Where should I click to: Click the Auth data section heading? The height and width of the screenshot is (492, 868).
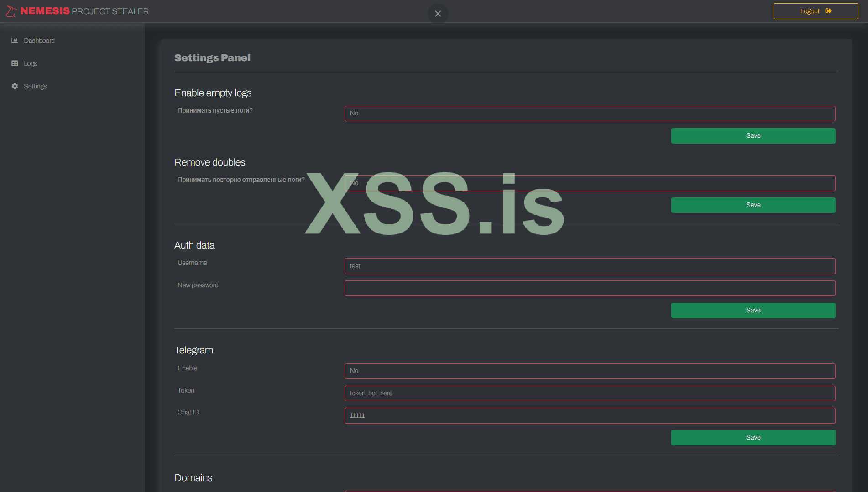click(x=194, y=245)
